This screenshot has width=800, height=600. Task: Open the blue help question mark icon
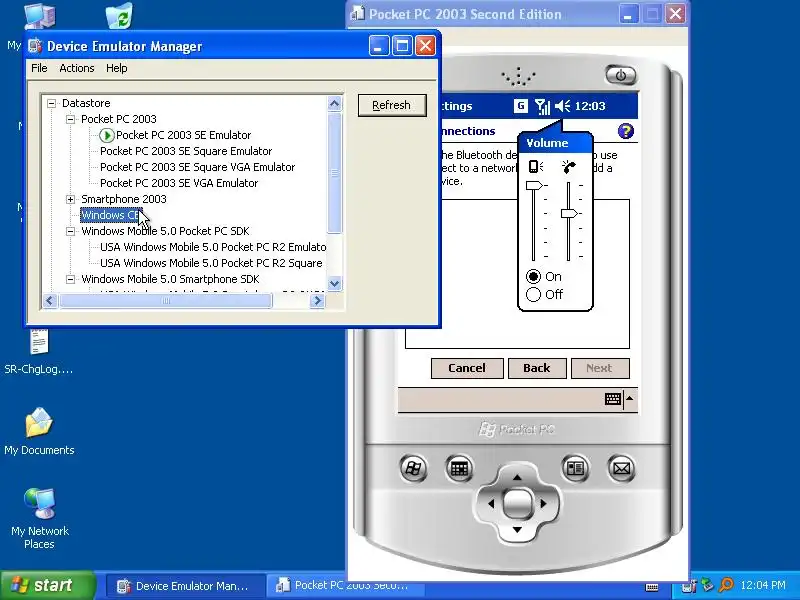[626, 131]
